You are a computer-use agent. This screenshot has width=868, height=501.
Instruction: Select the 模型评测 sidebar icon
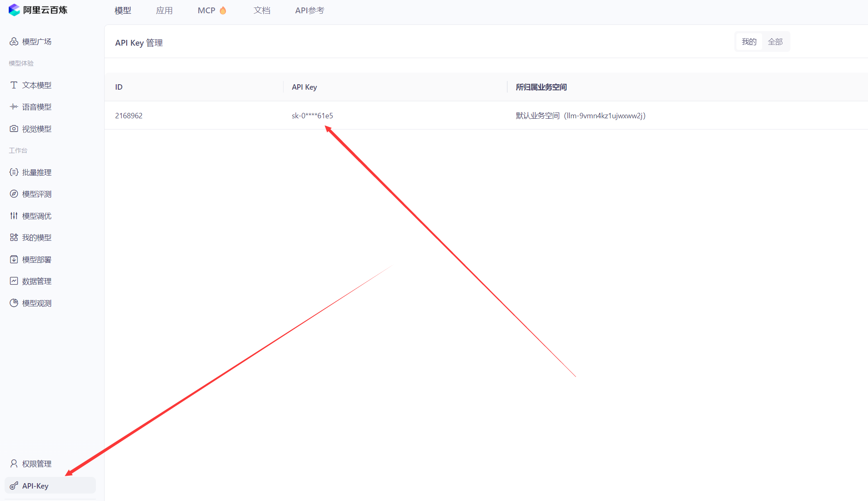click(x=37, y=194)
